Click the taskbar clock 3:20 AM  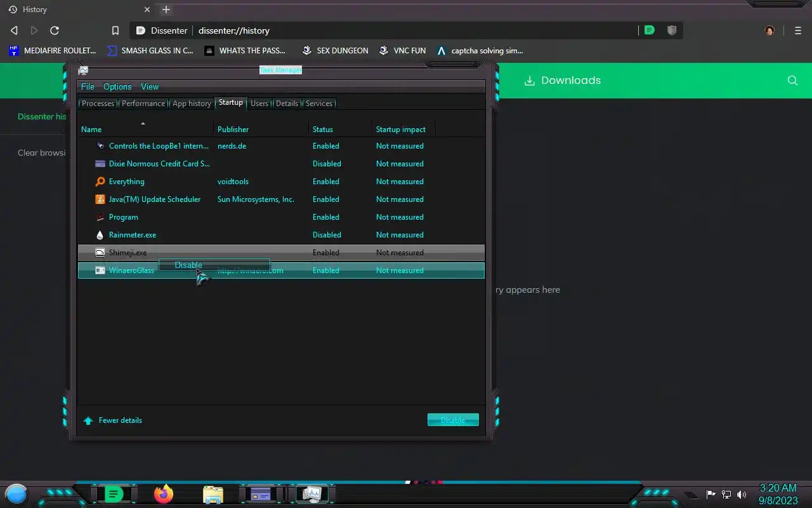click(778, 488)
